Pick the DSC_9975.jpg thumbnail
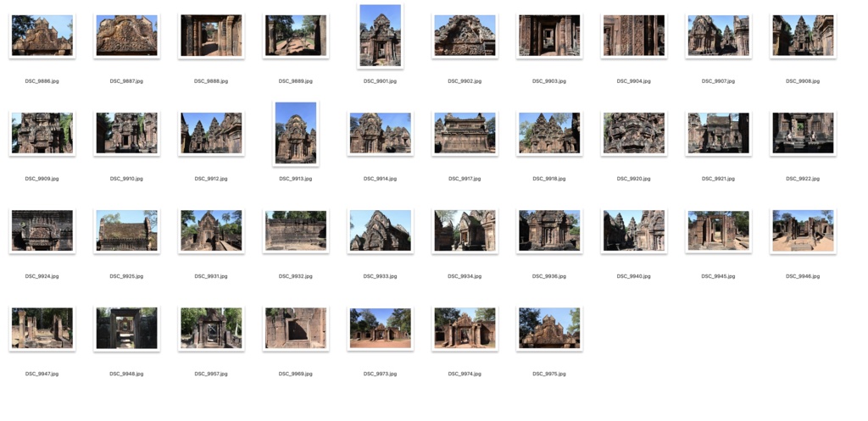This screenshot has height=421, width=868. pyautogui.click(x=549, y=329)
